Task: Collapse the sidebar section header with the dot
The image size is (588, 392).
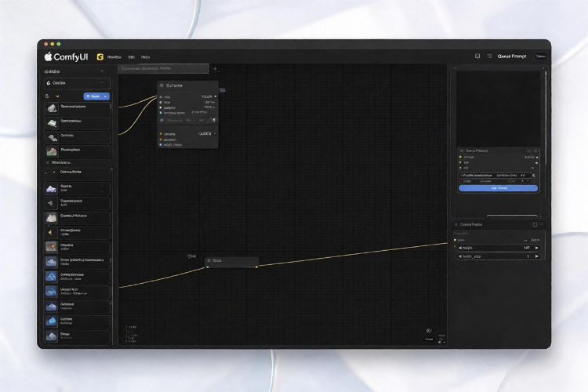Action: pos(48,162)
